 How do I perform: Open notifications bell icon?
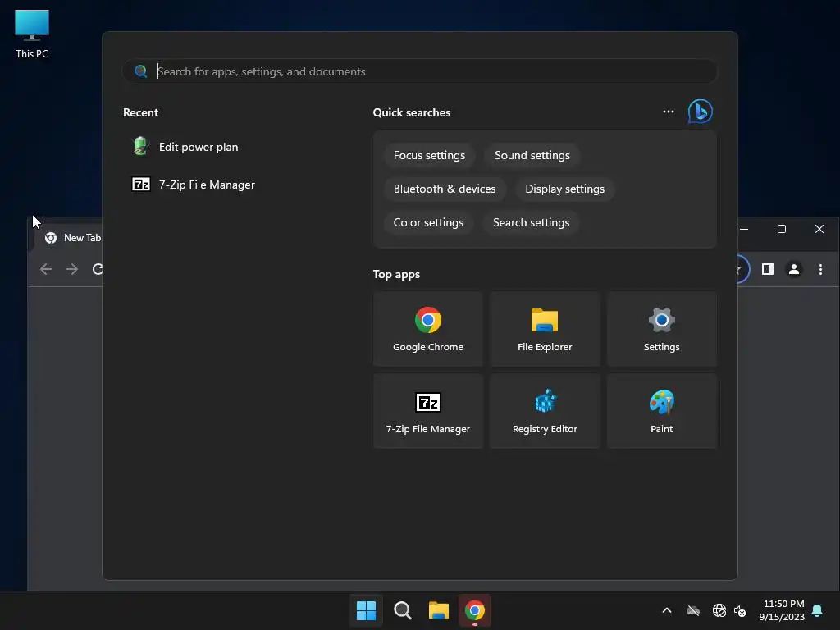coord(818,610)
